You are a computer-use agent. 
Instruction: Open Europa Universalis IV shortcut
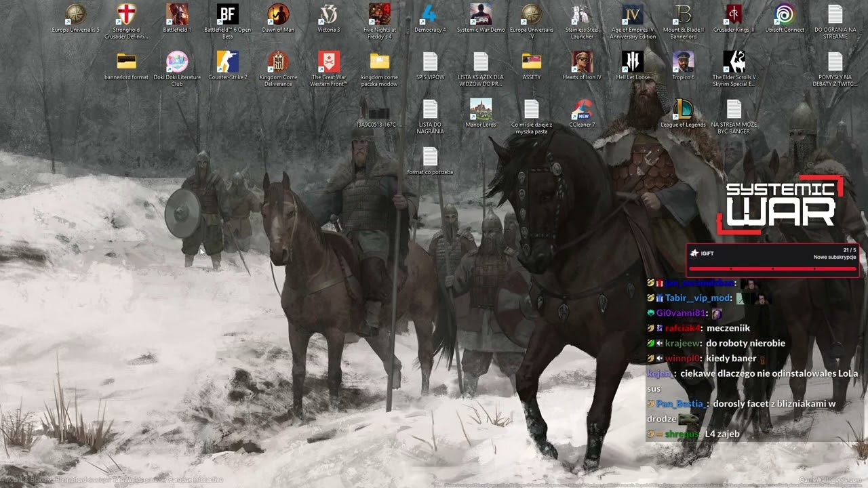(x=532, y=22)
